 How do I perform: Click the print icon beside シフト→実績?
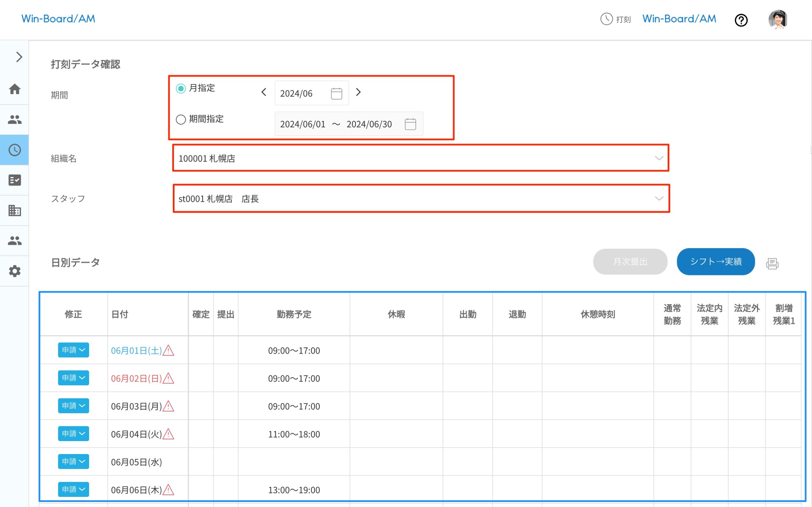772,264
